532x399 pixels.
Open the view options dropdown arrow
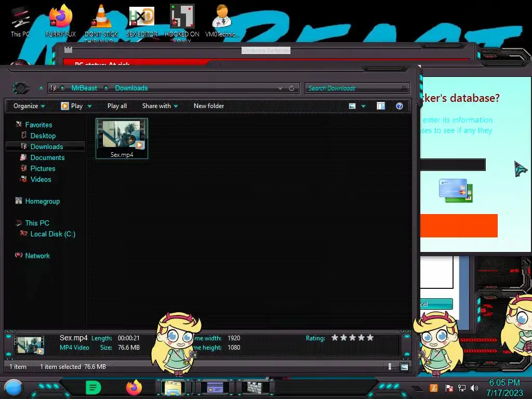pyautogui.click(x=363, y=106)
